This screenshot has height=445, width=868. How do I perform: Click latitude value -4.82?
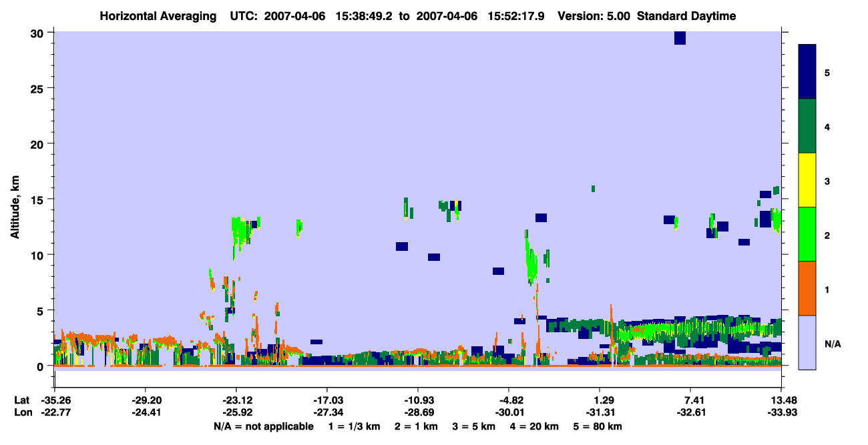click(509, 400)
